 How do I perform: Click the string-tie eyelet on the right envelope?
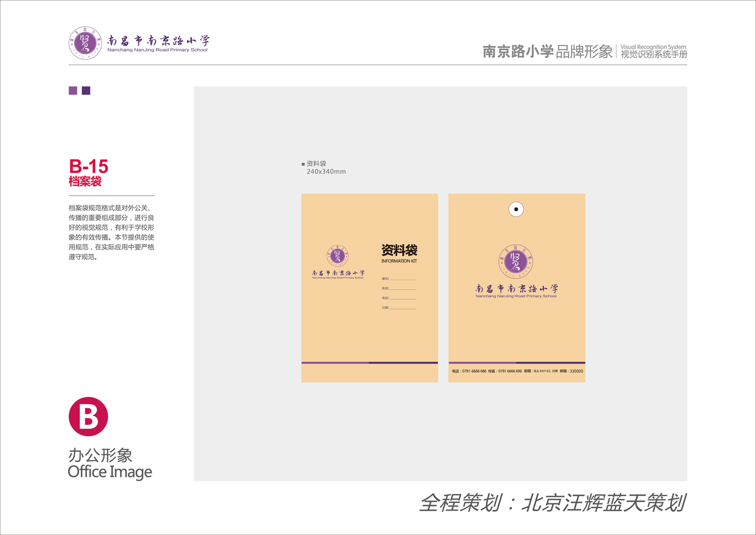tap(516, 209)
